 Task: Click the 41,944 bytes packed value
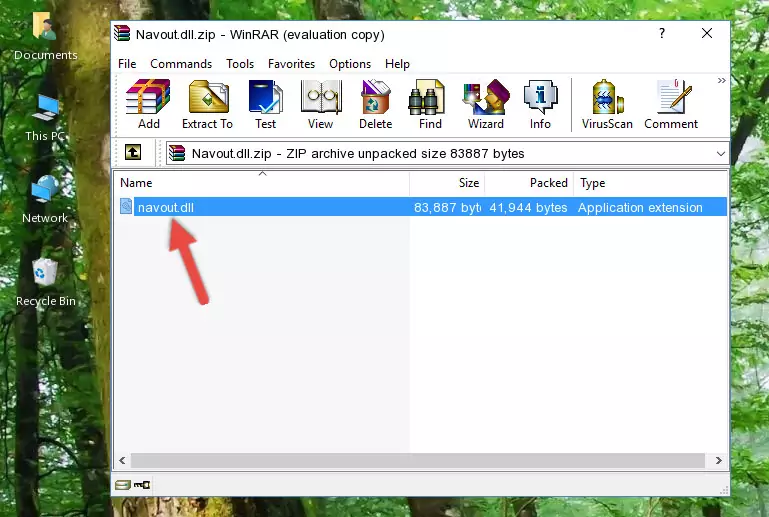[x=528, y=207]
